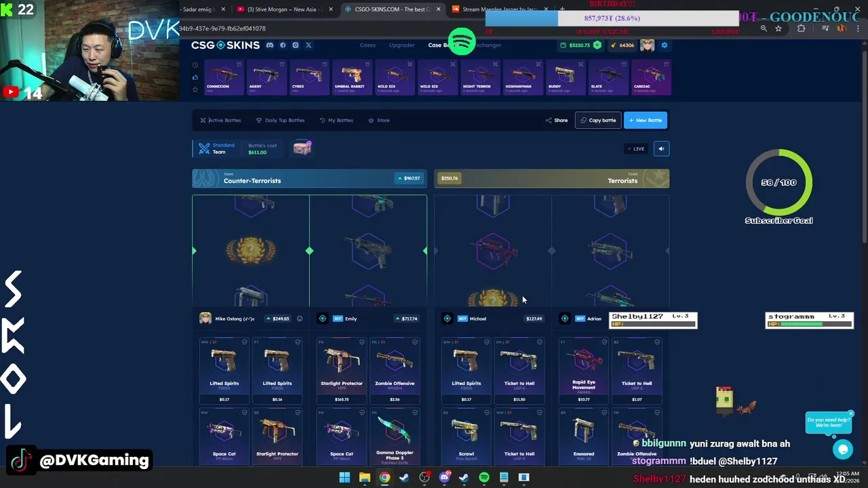The image size is (868, 488).
Task: Open Chrome extensions puzzle icon
Action: point(802,28)
